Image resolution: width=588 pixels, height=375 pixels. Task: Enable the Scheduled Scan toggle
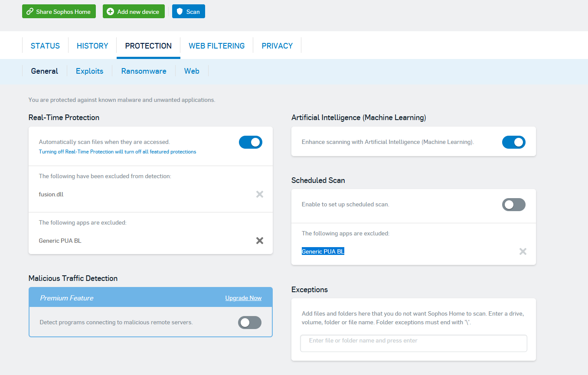point(513,205)
